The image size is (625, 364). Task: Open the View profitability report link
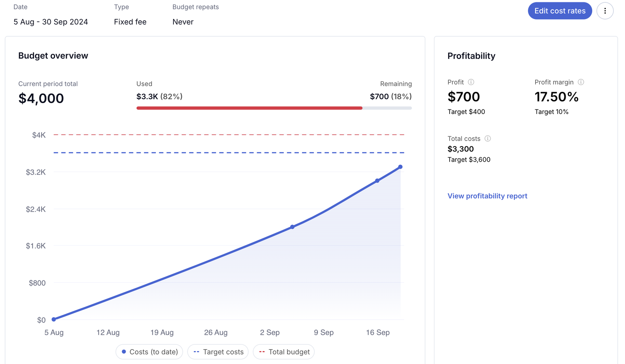(x=487, y=196)
